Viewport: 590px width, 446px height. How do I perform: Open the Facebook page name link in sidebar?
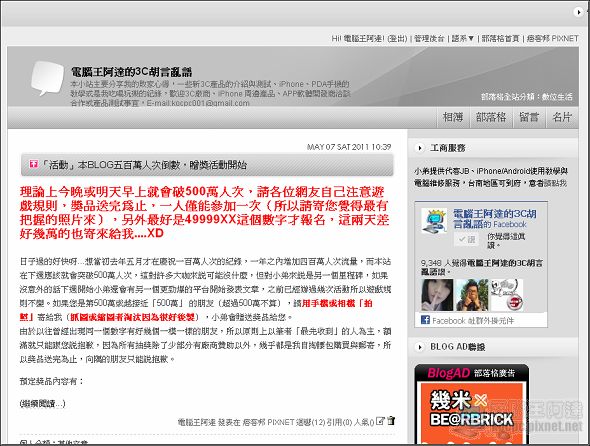click(495, 219)
